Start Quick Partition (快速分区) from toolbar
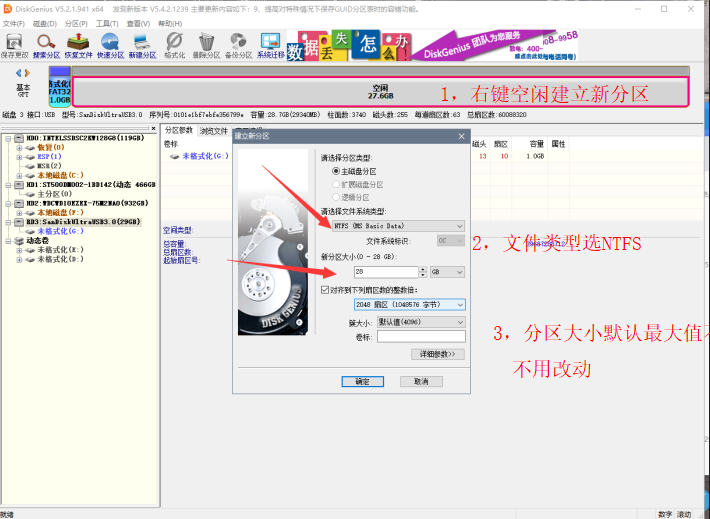710x519 pixels. click(x=110, y=46)
